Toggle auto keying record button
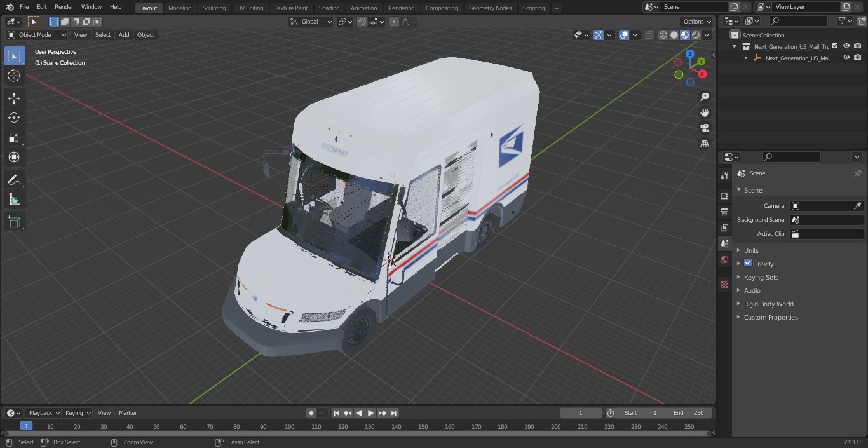868x448 pixels. pos(311,413)
